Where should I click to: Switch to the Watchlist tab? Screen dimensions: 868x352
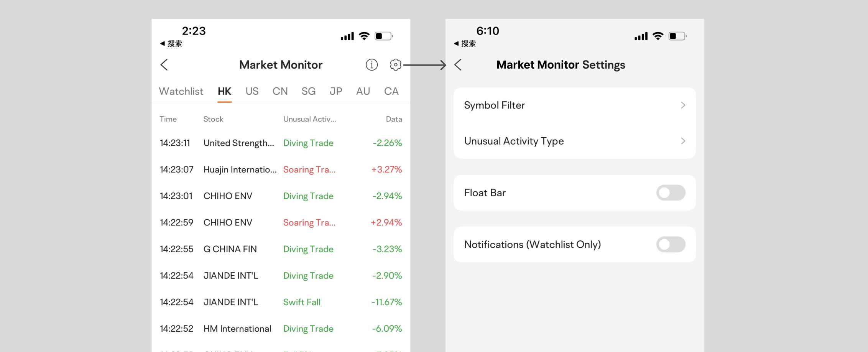point(181,91)
